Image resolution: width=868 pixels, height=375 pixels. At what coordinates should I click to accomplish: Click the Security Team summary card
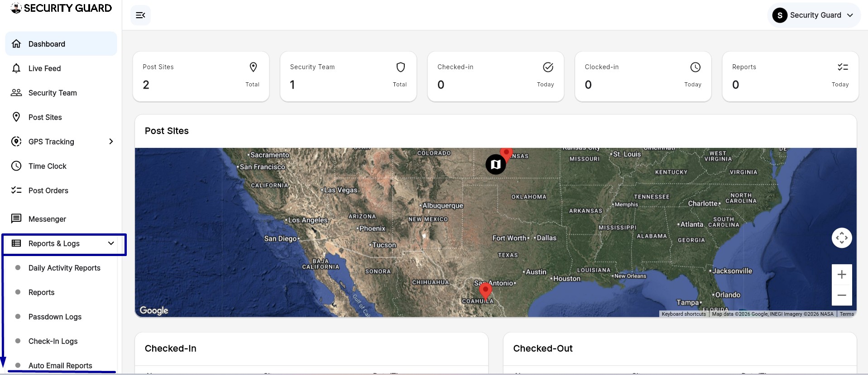(x=348, y=76)
